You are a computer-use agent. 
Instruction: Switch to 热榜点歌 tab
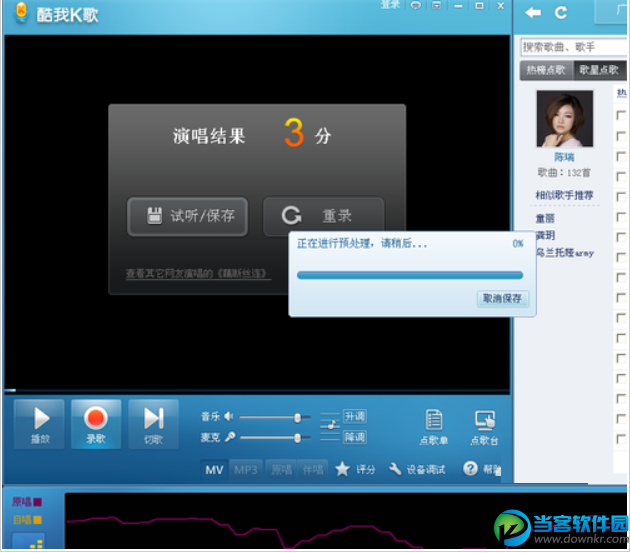coord(546,70)
